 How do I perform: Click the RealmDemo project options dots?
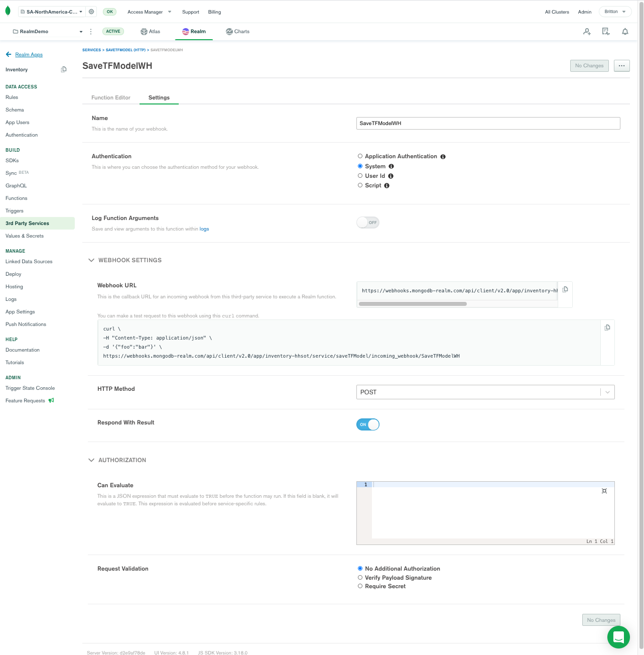click(x=91, y=31)
